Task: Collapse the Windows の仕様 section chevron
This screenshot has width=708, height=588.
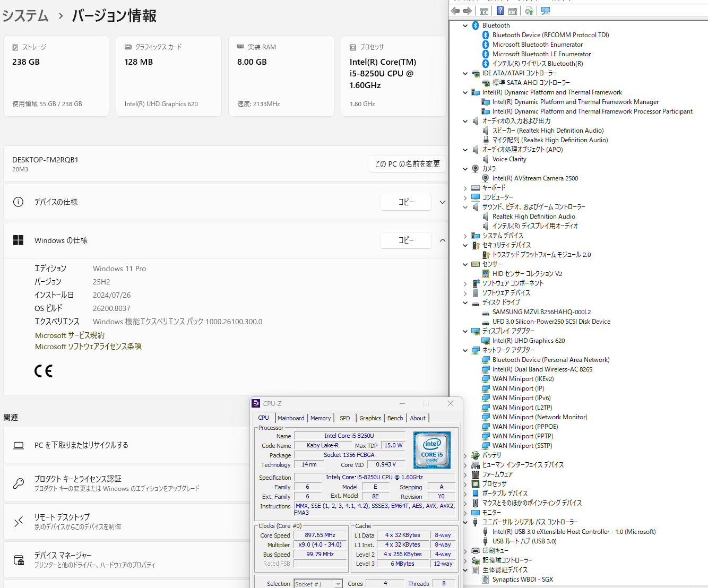Action: click(x=442, y=240)
